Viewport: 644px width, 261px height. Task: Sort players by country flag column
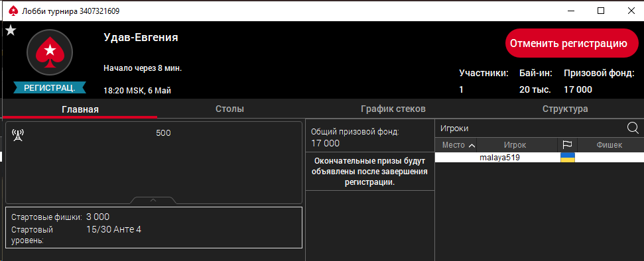click(567, 145)
